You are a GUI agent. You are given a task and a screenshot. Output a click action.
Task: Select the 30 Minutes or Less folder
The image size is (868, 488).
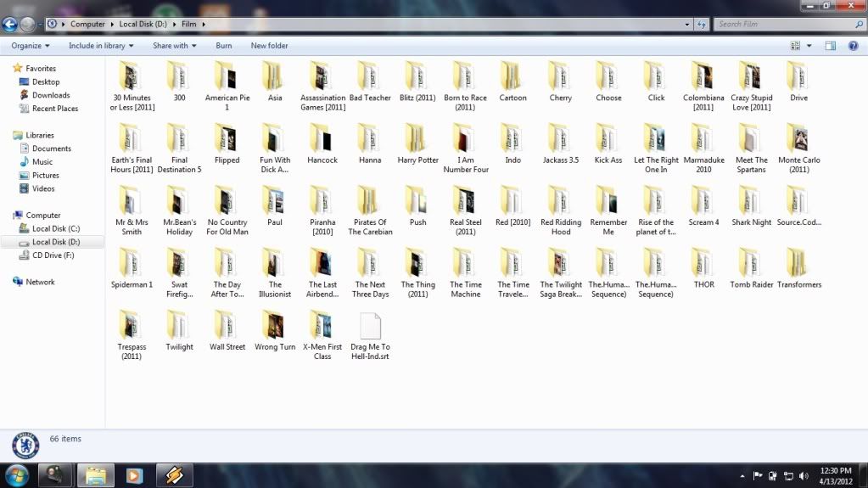(132, 86)
